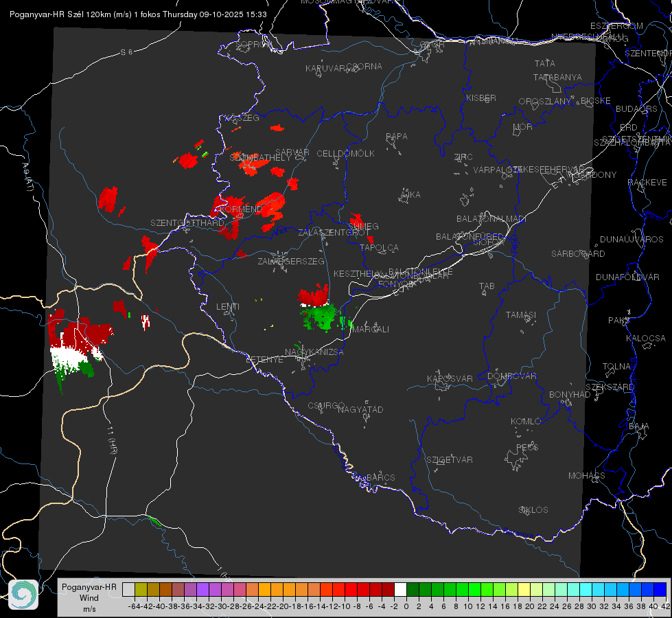Click the ZIRC town label

point(463,157)
